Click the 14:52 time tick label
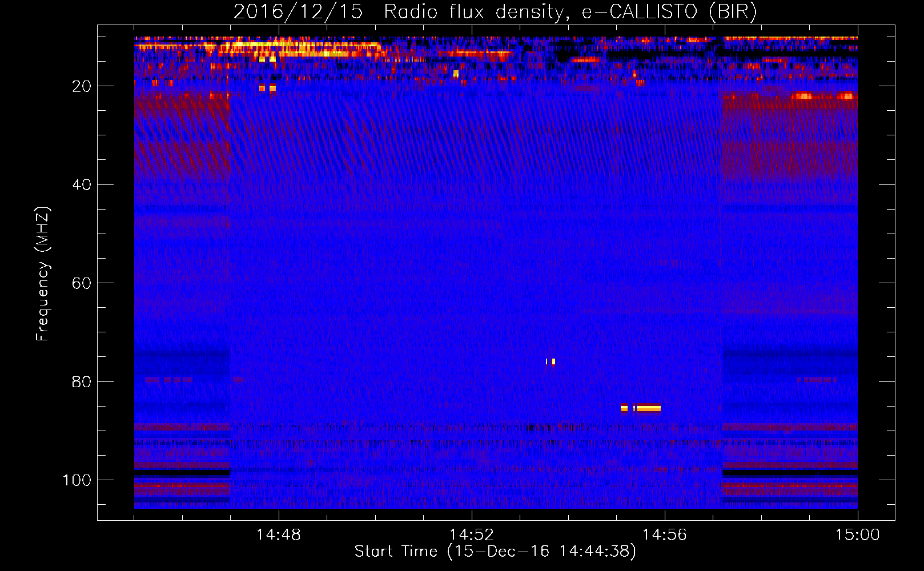The image size is (924, 571). pyautogui.click(x=472, y=535)
